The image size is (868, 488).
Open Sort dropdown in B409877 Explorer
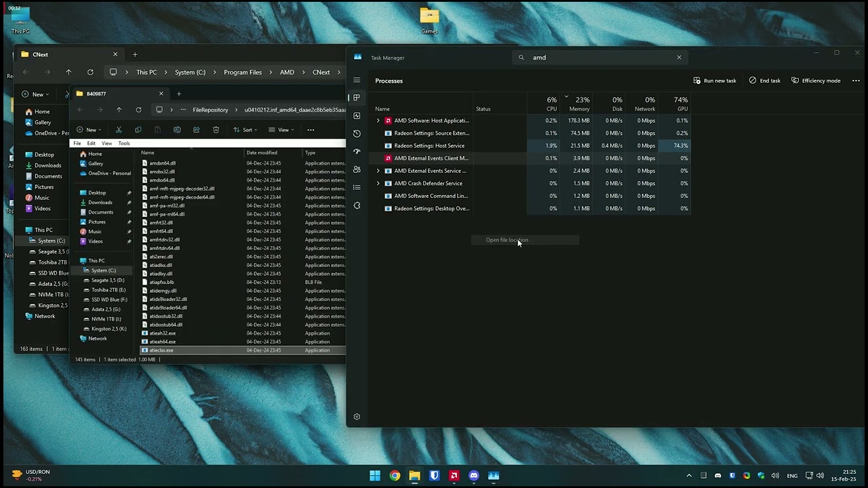coord(245,129)
